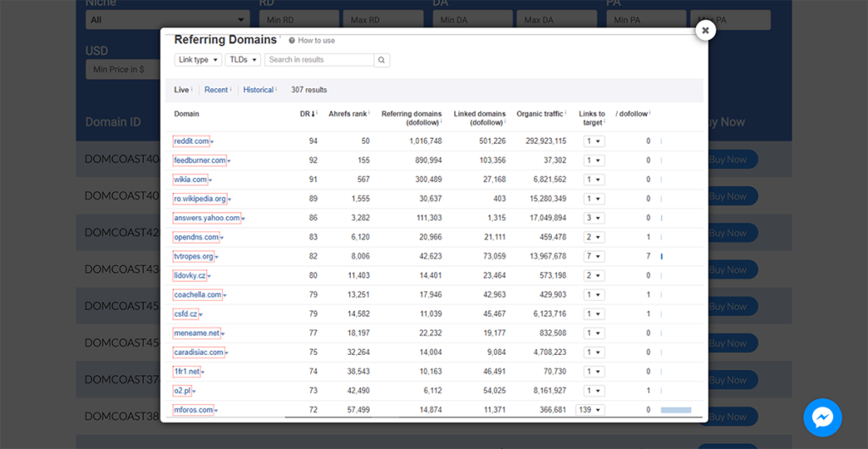Screen dimensions: 868x449
Task: Click the 1,016,748 referring domains value
Action: click(426, 141)
